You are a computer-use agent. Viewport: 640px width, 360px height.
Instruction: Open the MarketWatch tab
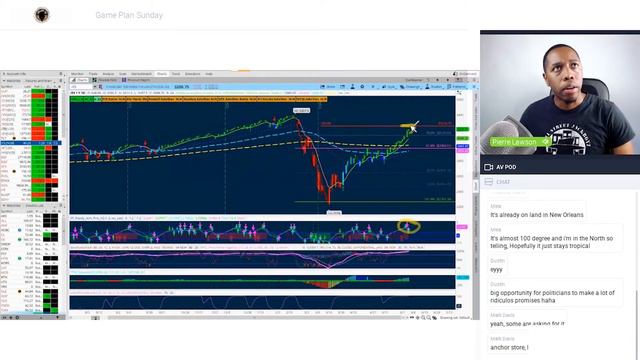pos(142,74)
